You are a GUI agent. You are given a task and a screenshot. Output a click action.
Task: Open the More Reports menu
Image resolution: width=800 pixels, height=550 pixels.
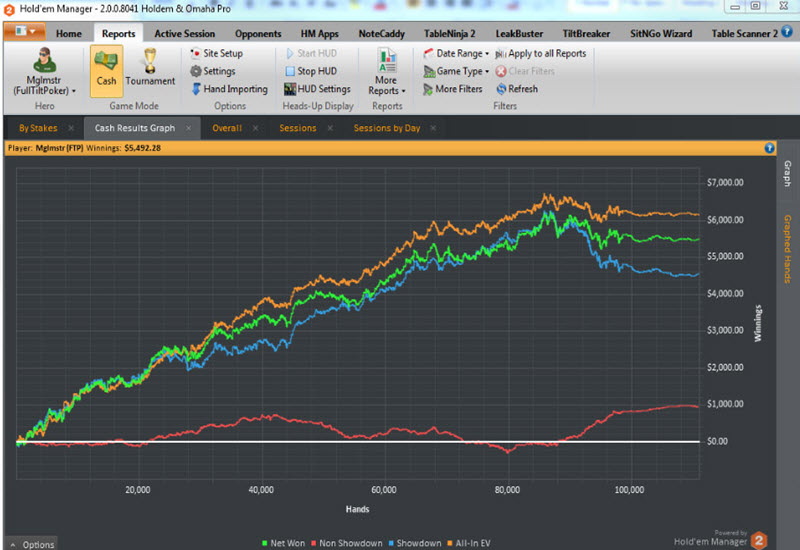[x=387, y=71]
